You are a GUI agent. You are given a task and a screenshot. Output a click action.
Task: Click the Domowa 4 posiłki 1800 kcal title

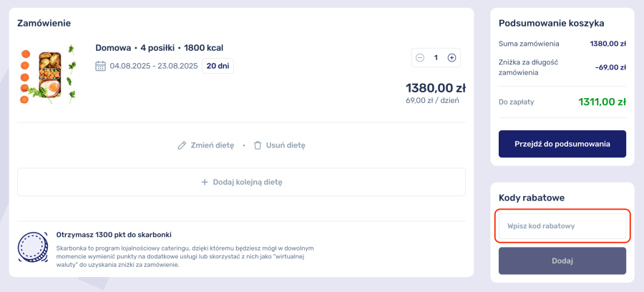click(160, 48)
